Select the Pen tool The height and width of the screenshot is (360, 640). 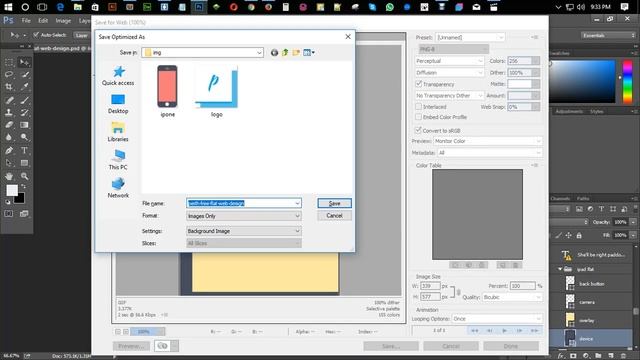tap(9, 151)
